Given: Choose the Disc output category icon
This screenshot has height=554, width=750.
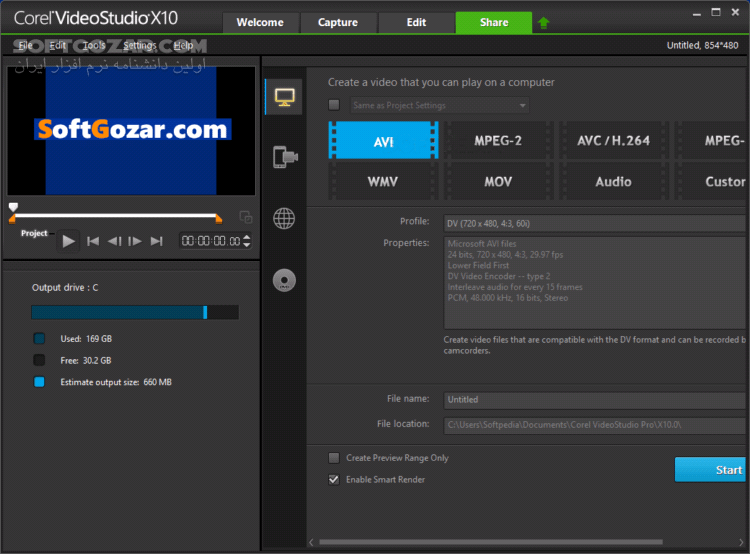Looking at the screenshot, I should pyautogui.click(x=284, y=280).
